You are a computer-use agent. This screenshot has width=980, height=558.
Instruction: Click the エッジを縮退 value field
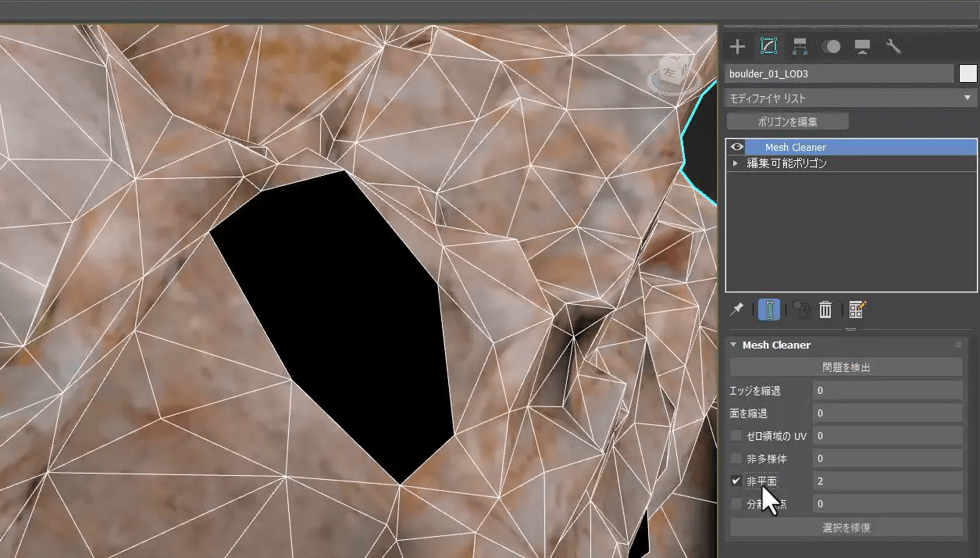[887, 391]
